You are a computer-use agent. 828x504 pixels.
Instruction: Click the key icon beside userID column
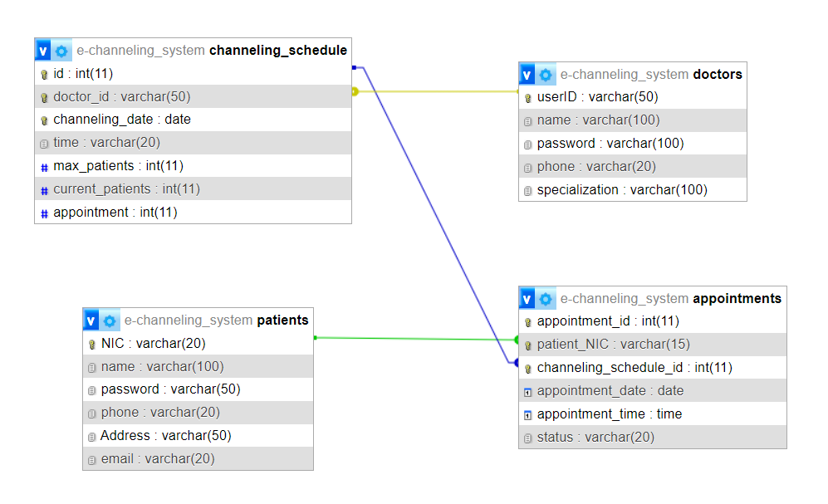[527, 98]
